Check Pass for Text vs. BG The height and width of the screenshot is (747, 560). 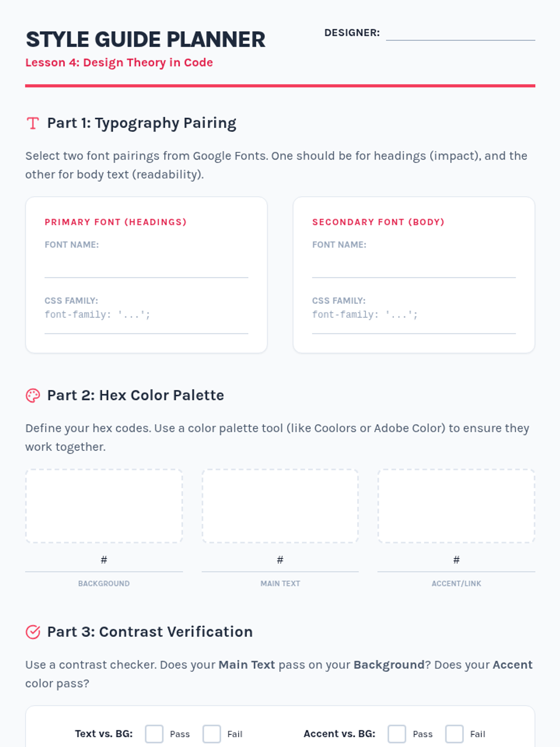point(154,733)
